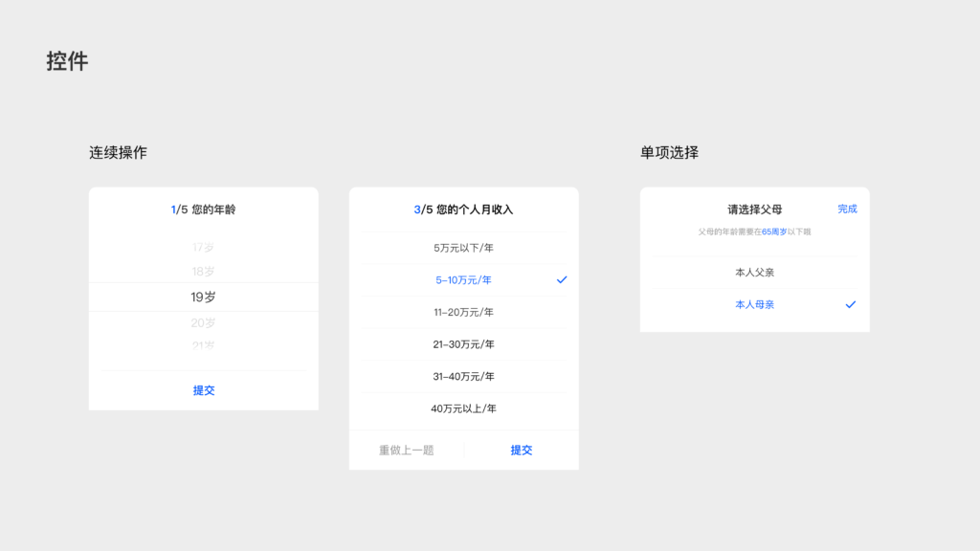Image resolution: width=980 pixels, height=551 pixels.
Task: Tap the faded 17岁 picker entry
Action: 203,248
